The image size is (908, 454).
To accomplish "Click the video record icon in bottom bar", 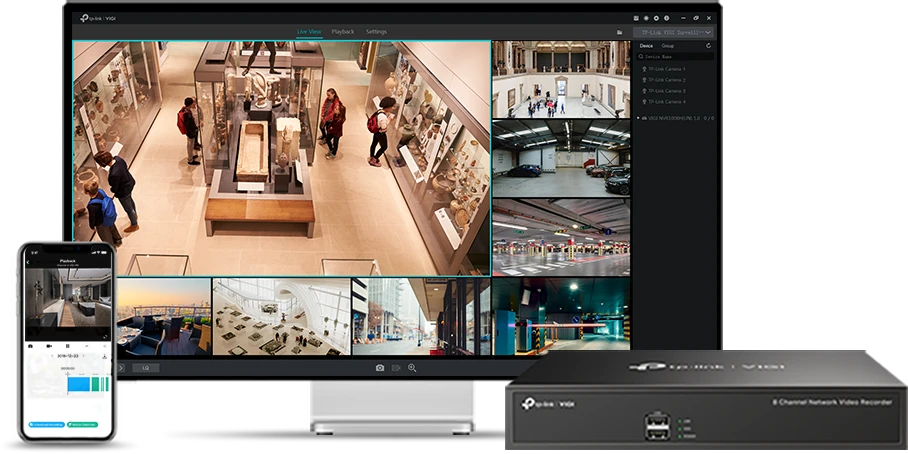I will click(x=396, y=368).
